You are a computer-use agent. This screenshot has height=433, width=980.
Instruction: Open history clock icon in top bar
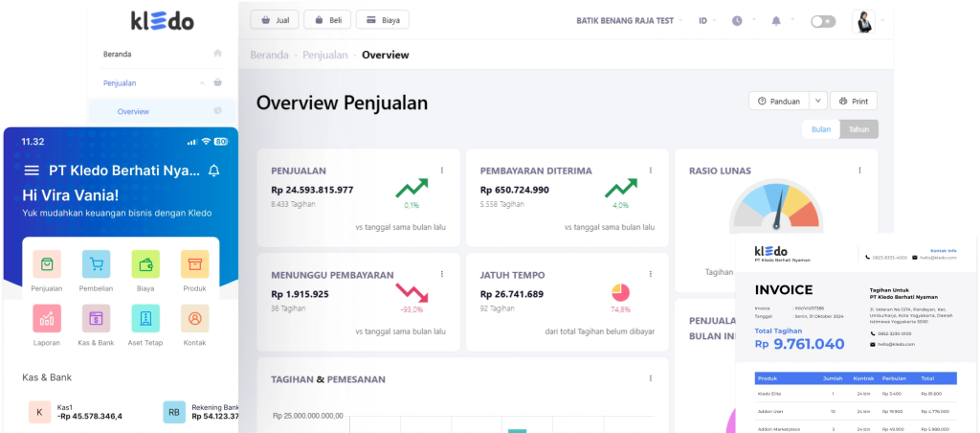[737, 21]
